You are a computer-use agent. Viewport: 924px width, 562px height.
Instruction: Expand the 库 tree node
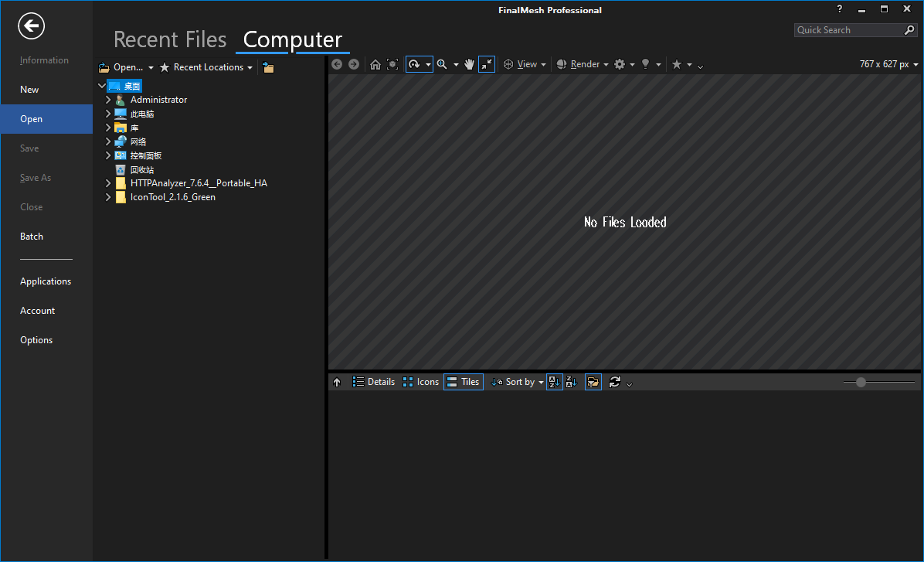tap(108, 128)
